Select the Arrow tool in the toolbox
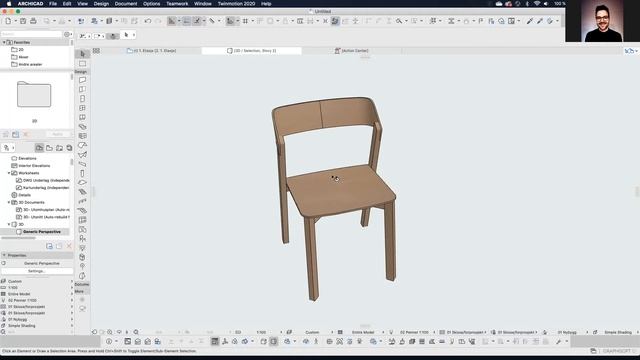This screenshot has width=640, height=360. click(x=82, y=54)
